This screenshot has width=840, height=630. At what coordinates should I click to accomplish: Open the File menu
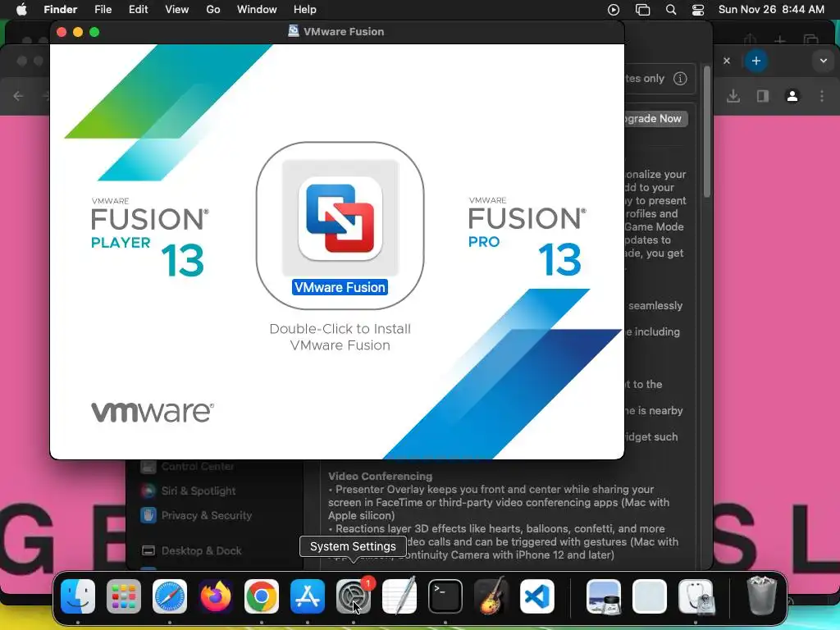pos(103,10)
